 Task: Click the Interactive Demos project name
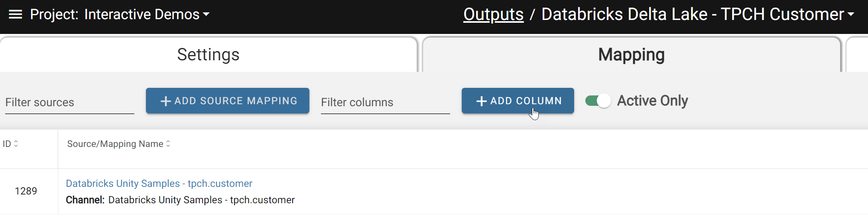coord(142,14)
